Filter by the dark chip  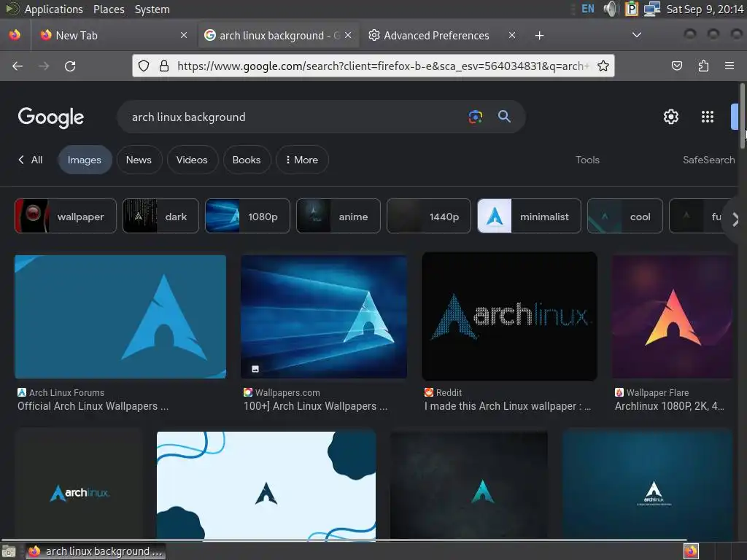click(160, 216)
